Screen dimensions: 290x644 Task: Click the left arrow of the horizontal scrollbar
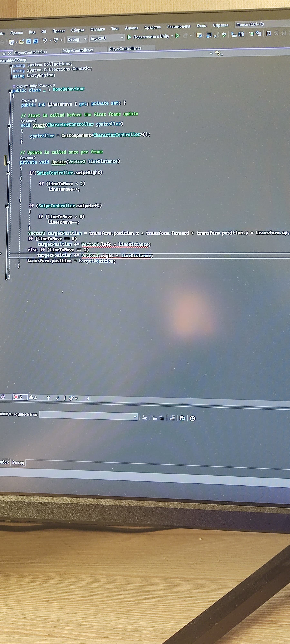pyautogui.click(x=88, y=399)
